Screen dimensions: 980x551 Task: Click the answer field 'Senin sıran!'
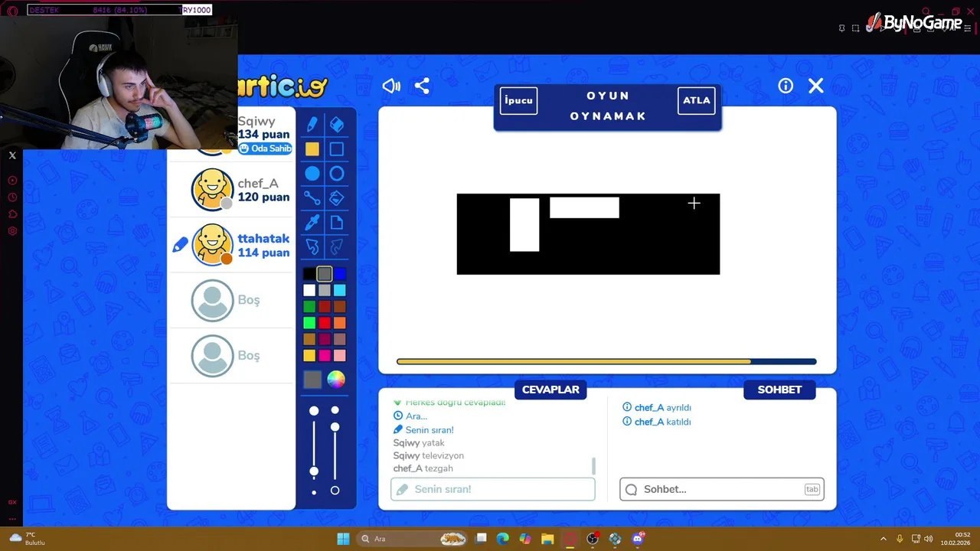click(493, 489)
